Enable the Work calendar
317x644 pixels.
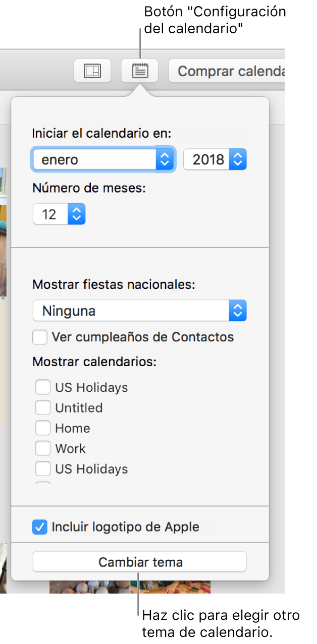click(x=43, y=448)
